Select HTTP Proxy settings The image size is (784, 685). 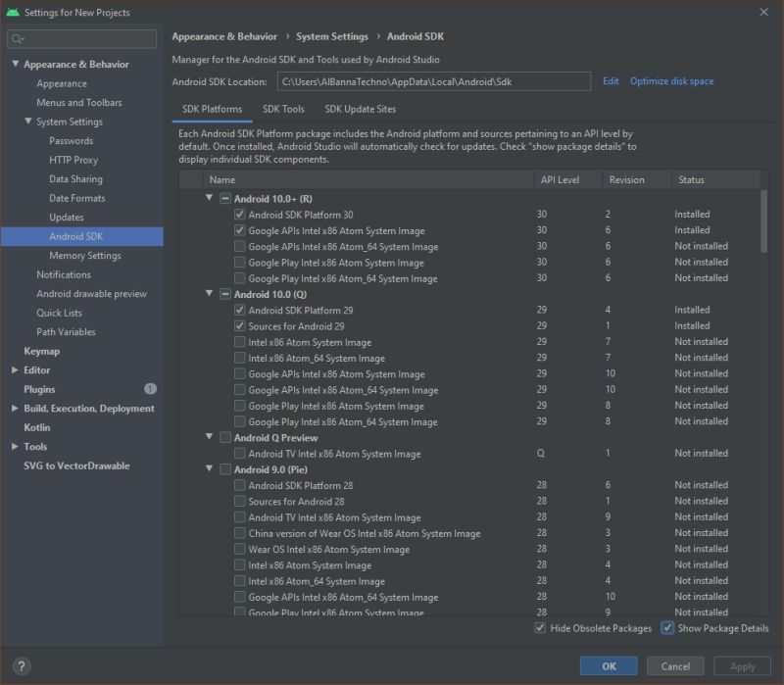(73, 160)
